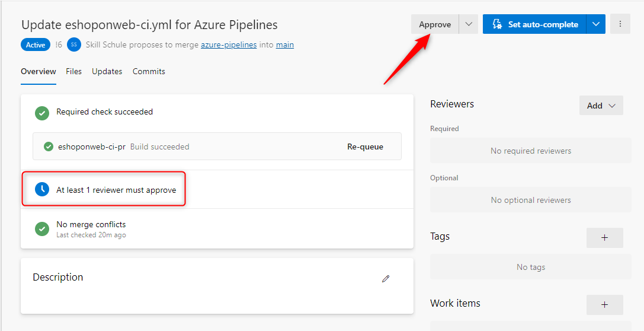The image size is (644, 331).
Task: Click the eshoponweb-ci-pr build success icon
Action: click(x=49, y=147)
